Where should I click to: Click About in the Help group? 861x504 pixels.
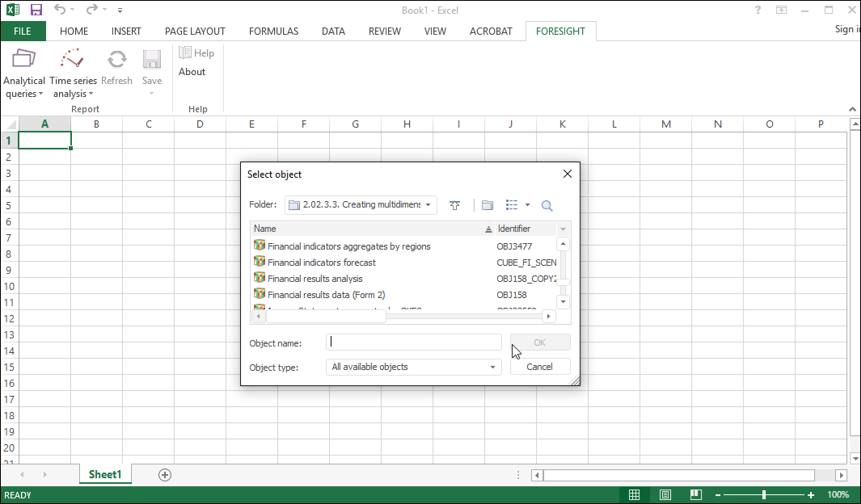click(192, 72)
